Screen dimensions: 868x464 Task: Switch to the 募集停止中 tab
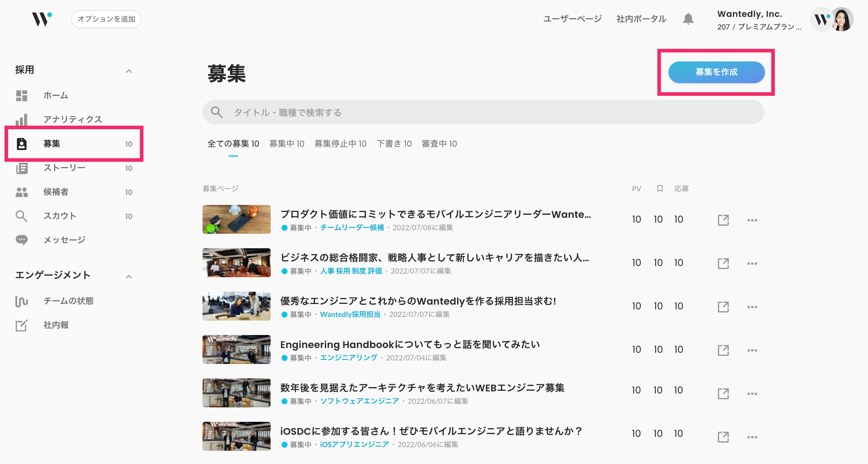340,144
